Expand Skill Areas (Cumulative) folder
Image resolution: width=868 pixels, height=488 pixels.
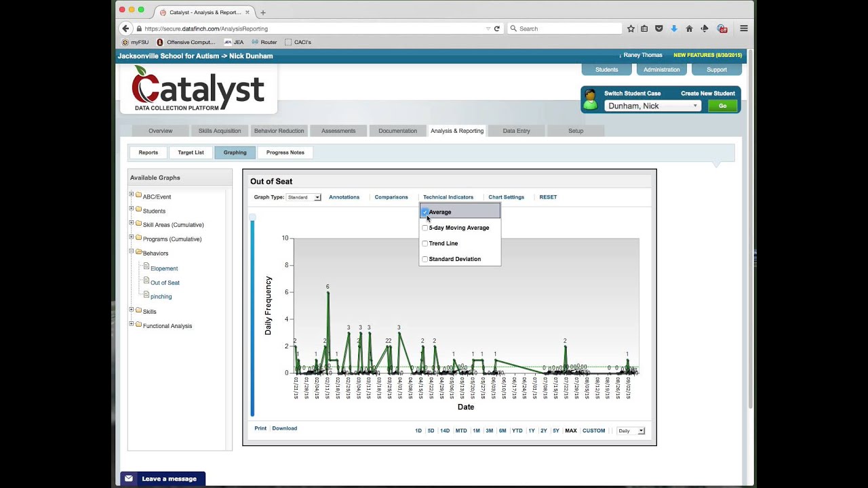pyautogui.click(x=132, y=223)
